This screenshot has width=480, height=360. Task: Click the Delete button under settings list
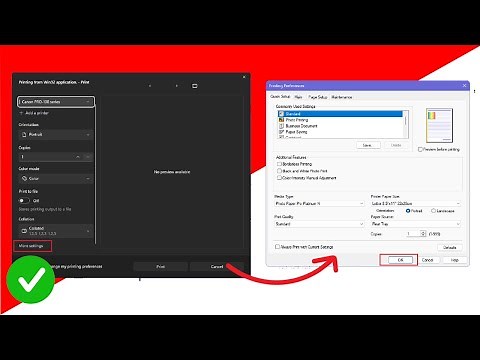click(396, 145)
